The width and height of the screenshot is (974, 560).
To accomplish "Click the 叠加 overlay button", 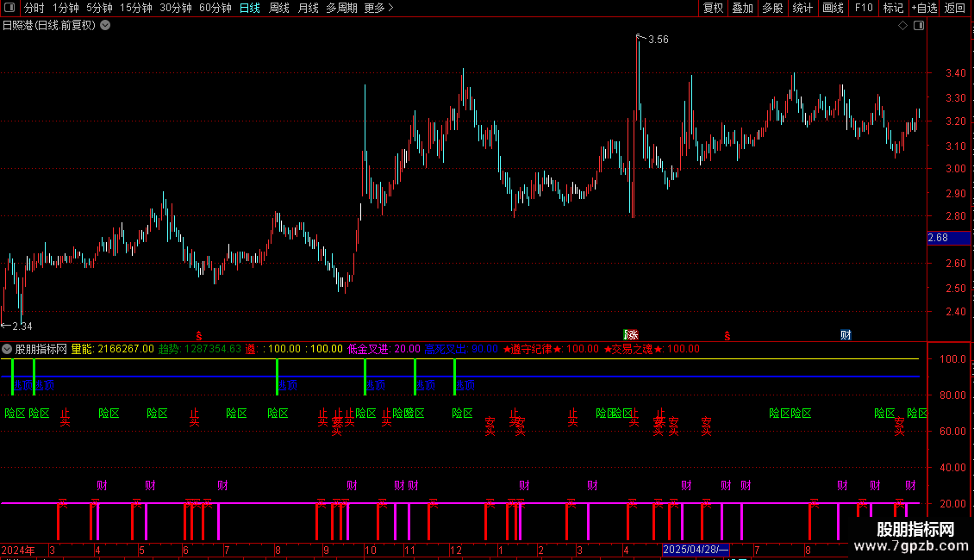I will [742, 8].
